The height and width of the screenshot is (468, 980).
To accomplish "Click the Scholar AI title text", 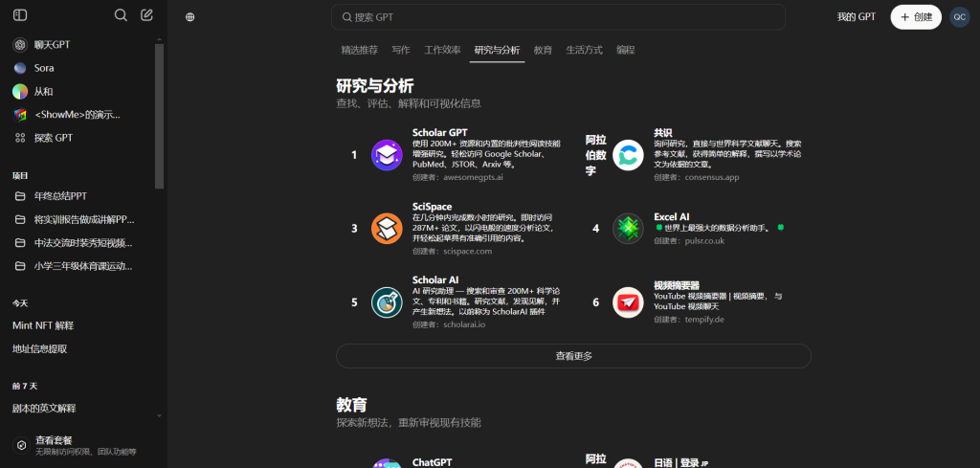I will click(435, 279).
